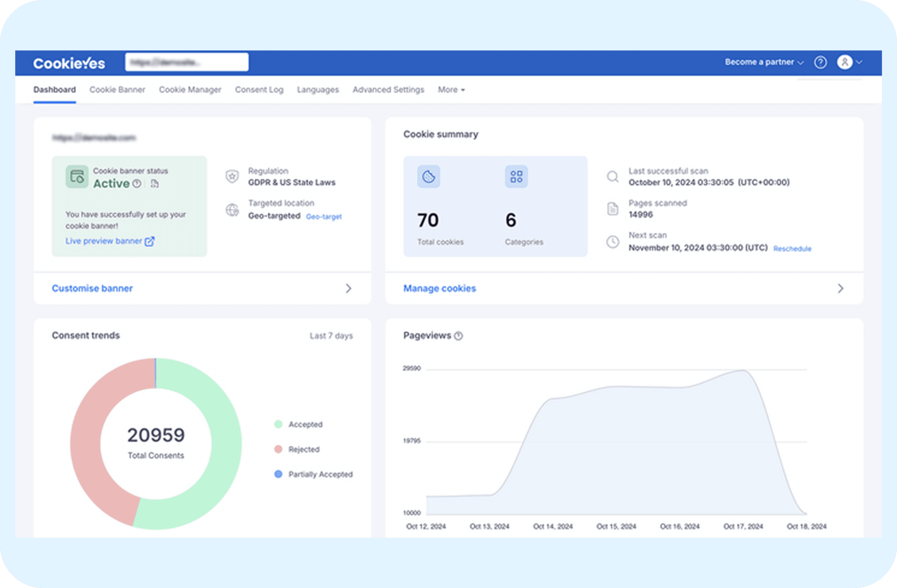Open the More menu dropdown
This screenshot has width=897, height=588.
pos(451,90)
